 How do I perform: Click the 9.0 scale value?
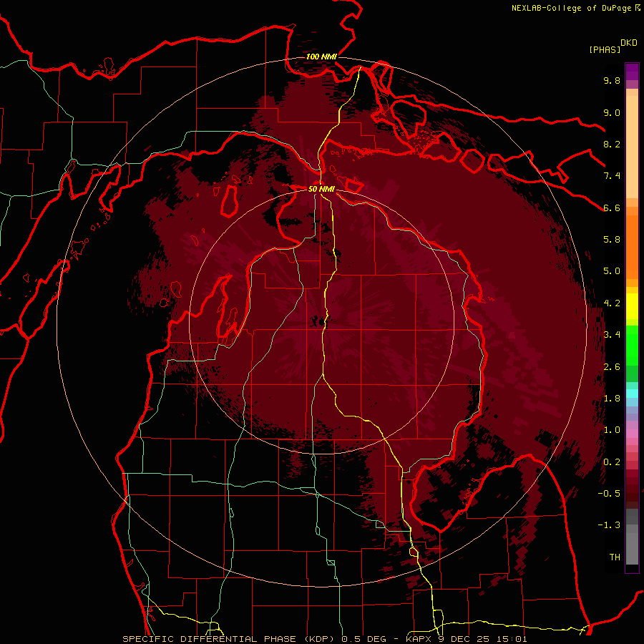(x=612, y=112)
